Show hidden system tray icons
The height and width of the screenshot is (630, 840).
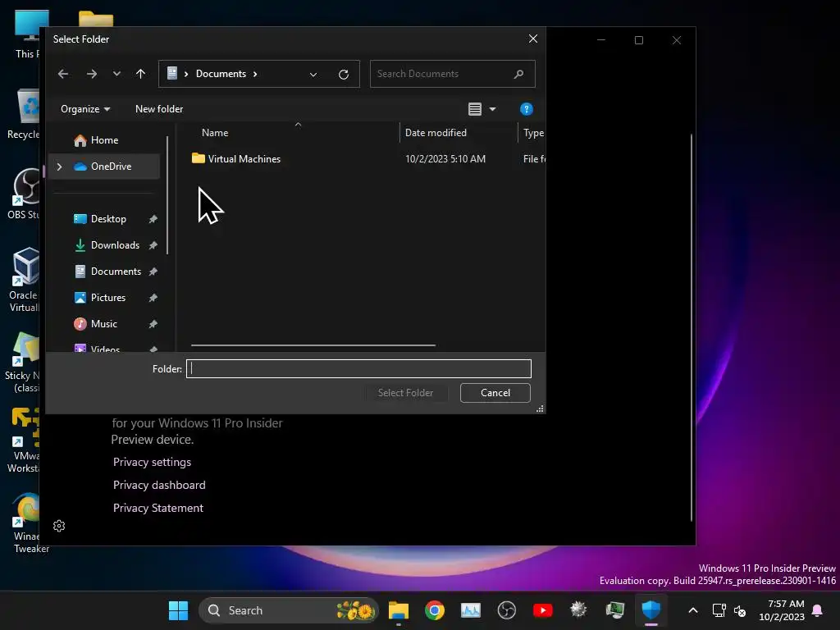pyautogui.click(x=692, y=610)
